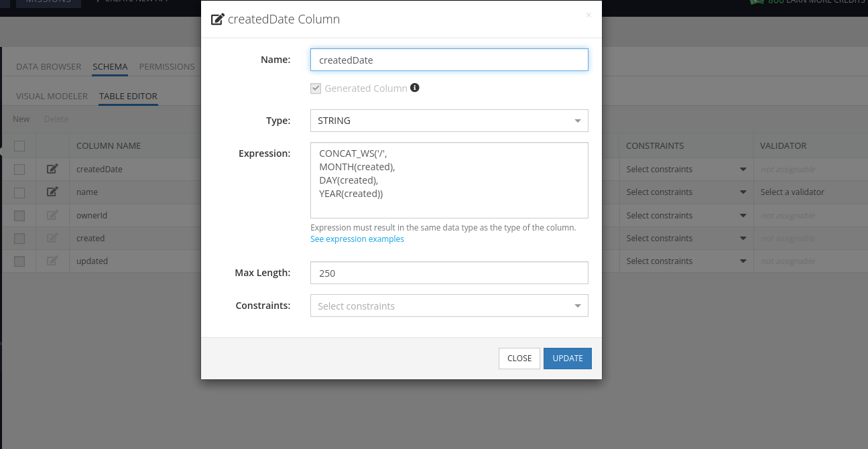Click the Update button

coord(567,358)
